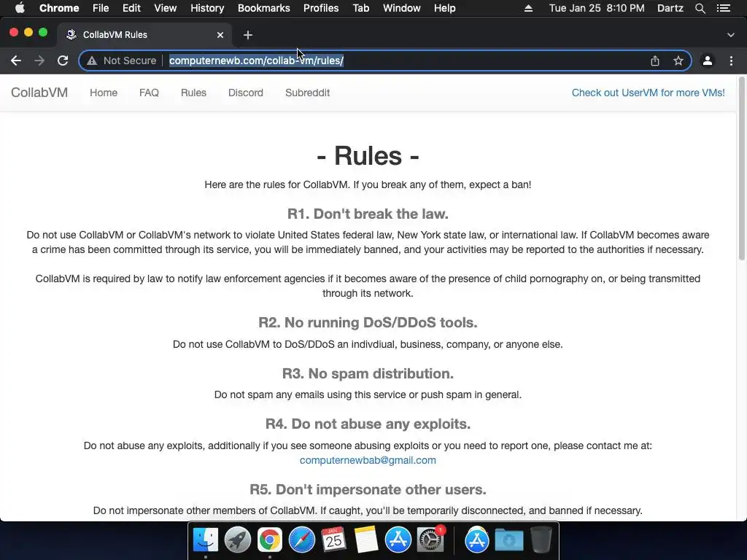Open the App Store icon beside Downloads
The image size is (747, 560).
point(477,540)
